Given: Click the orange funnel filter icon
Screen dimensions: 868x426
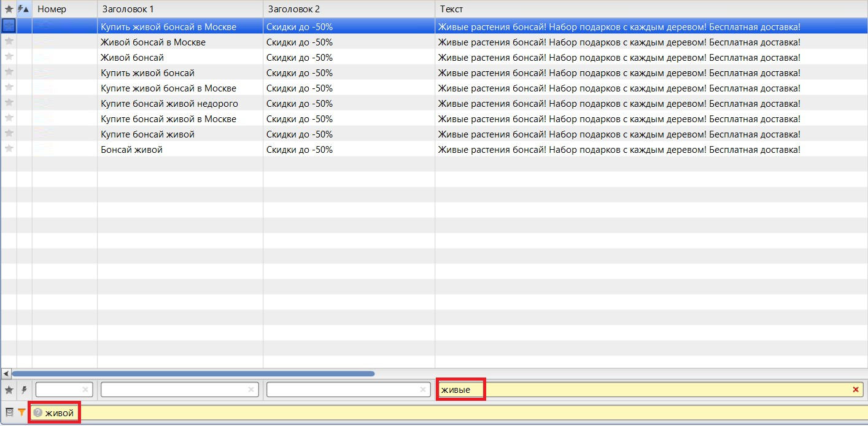Looking at the screenshot, I should tap(21, 412).
